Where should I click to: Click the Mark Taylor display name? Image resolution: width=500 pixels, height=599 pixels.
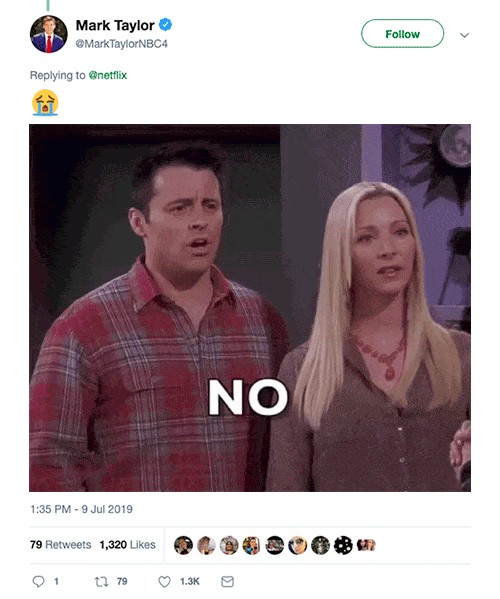(115, 26)
